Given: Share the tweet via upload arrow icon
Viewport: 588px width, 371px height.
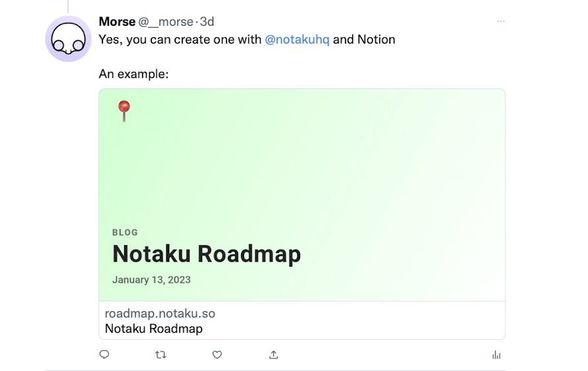Looking at the screenshot, I should click(x=274, y=354).
